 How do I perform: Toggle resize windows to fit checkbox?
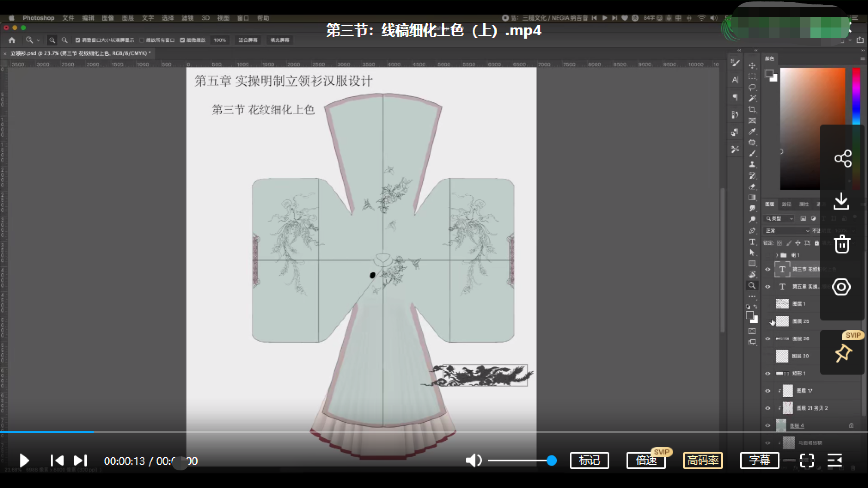[78, 40]
